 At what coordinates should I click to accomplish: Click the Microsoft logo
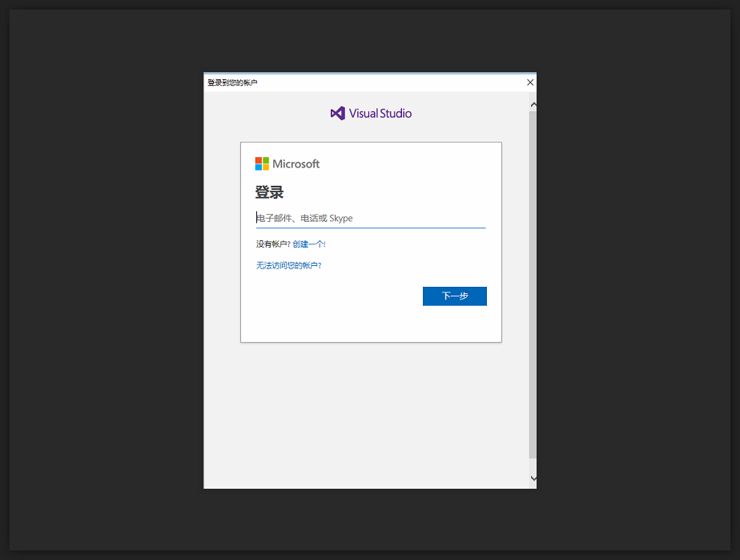[288, 164]
